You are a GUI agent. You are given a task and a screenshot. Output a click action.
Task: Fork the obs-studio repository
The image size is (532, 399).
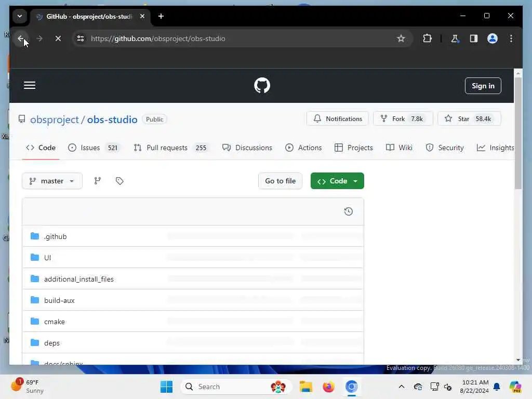coord(403,119)
